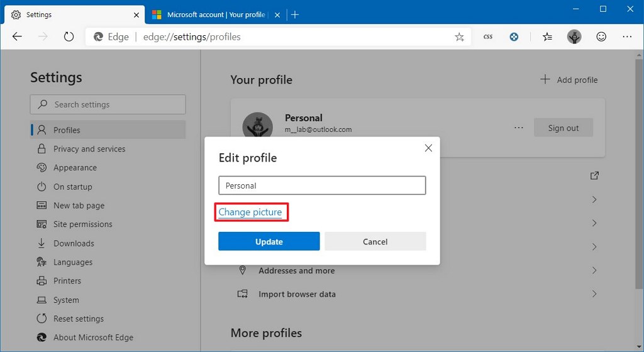The width and height of the screenshot is (644, 352).
Task: Click the Edge logo beside About Microsoft Edge
Action: [42, 338]
